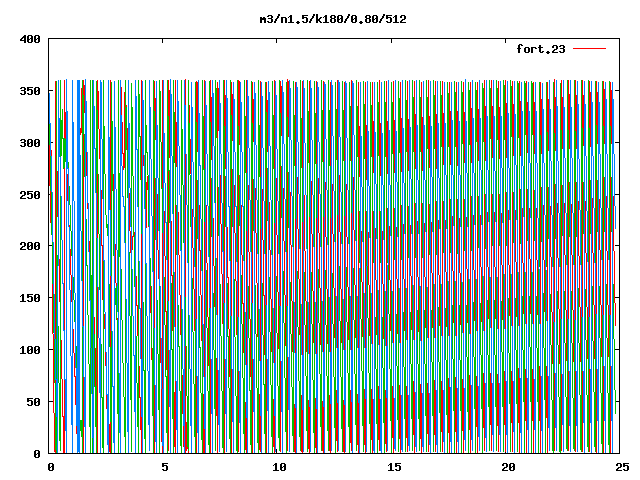
Task: Click the fort.23 legend label
Action: (541, 49)
